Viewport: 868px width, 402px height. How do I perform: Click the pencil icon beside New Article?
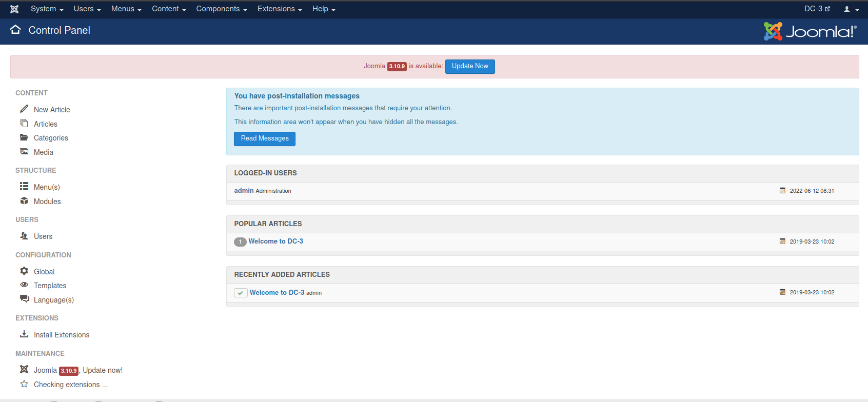pos(24,109)
